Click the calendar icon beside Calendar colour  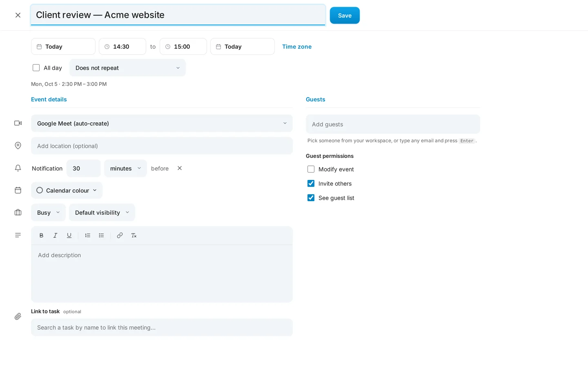[18, 190]
